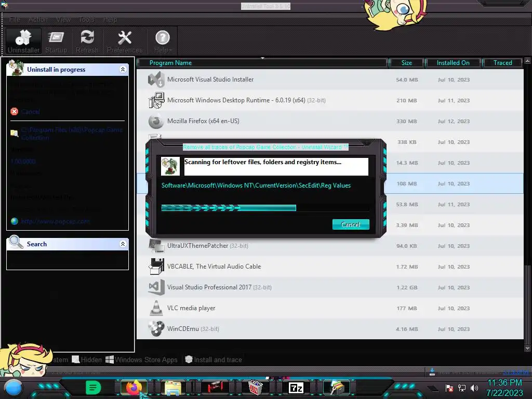Click the magnifier icon in the Search panel

click(x=16, y=242)
